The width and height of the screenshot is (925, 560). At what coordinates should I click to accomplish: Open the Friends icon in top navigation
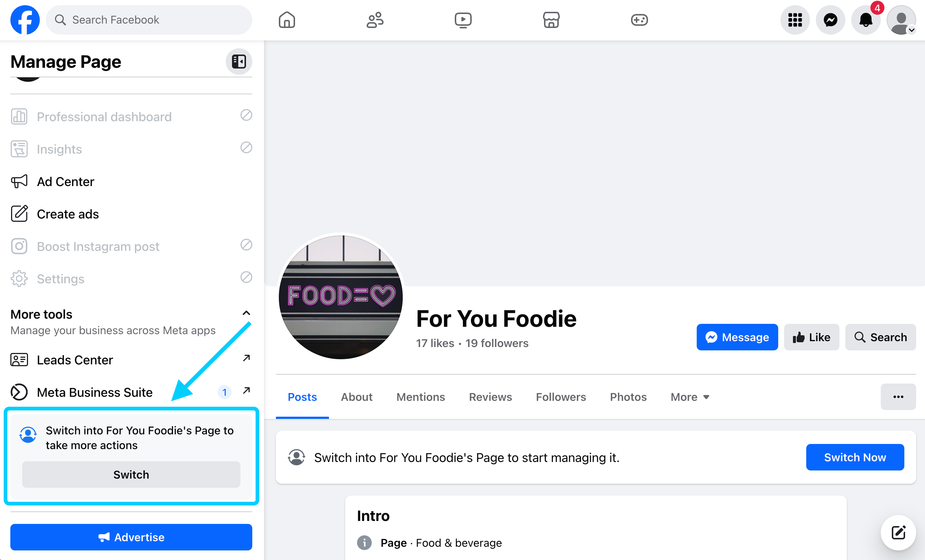(x=375, y=20)
